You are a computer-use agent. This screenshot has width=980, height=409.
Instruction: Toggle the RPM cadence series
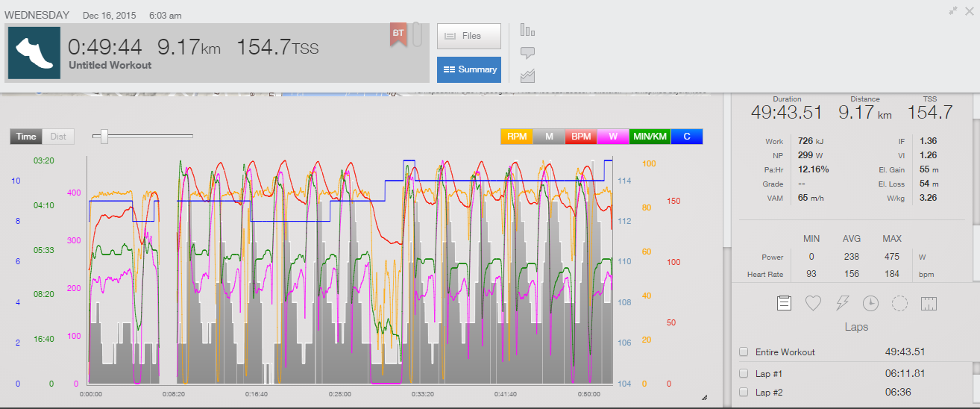click(x=517, y=137)
